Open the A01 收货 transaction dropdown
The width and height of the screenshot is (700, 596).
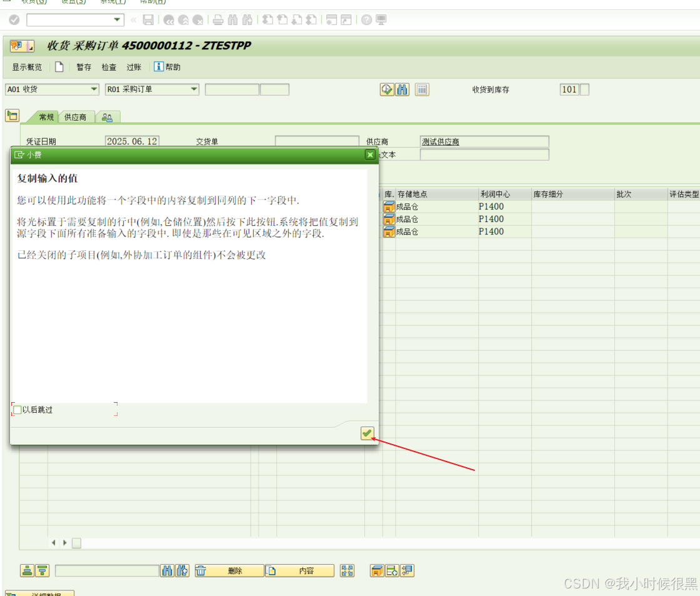tap(94, 89)
